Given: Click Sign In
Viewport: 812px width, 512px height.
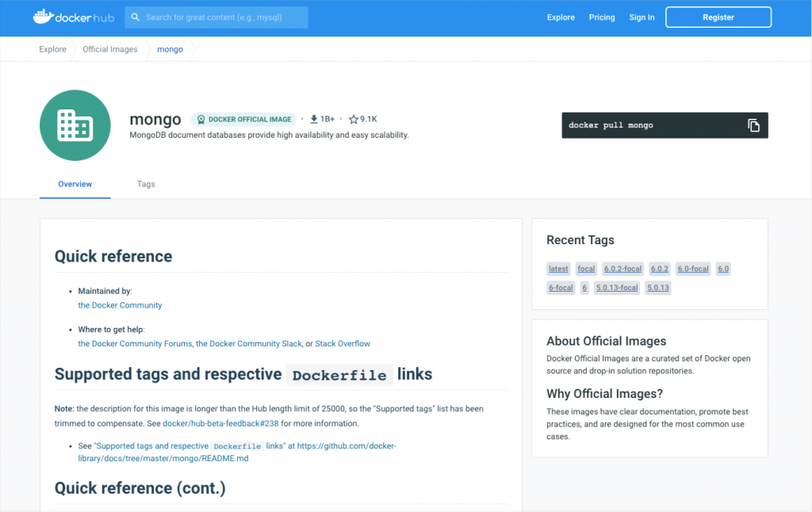Looking at the screenshot, I should (x=642, y=17).
